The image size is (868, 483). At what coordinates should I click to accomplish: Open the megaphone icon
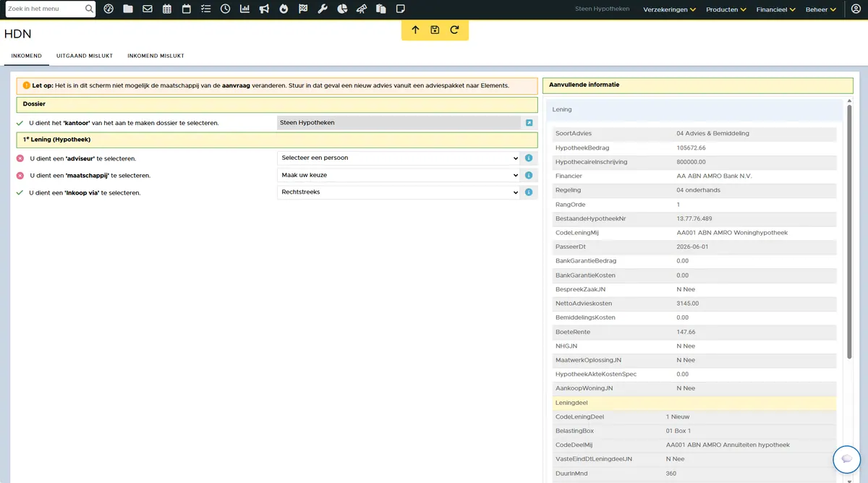coord(265,9)
